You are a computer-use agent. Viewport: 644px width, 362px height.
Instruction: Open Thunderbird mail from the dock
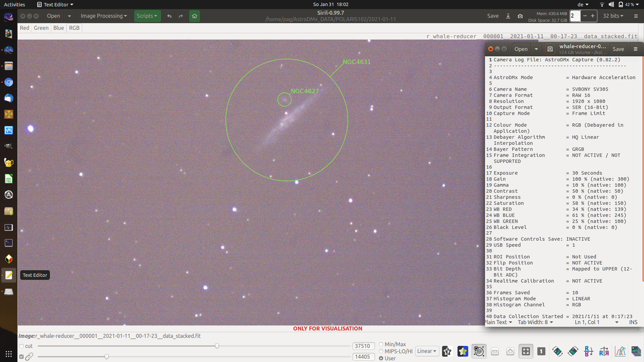coord(9,98)
